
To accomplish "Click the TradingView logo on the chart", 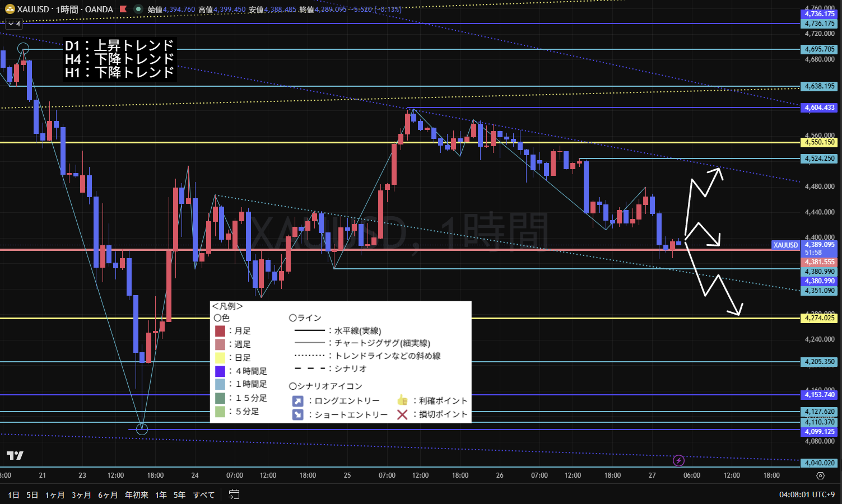I will tap(15, 455).
